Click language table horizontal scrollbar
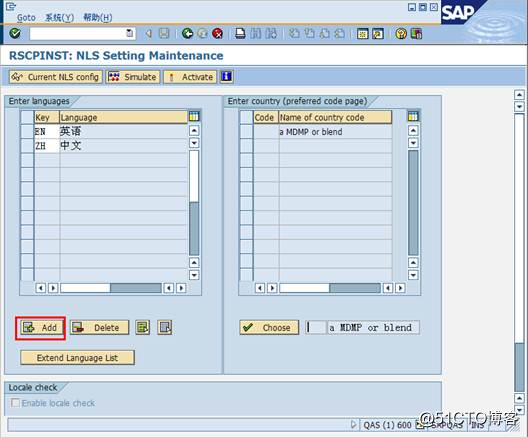The image size is (528, 437). (111, 288)
